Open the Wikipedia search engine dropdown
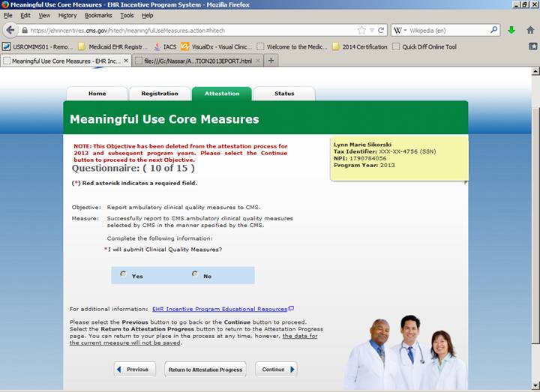The height and width of the screenshot is (392, 540). tap(406, 31)
